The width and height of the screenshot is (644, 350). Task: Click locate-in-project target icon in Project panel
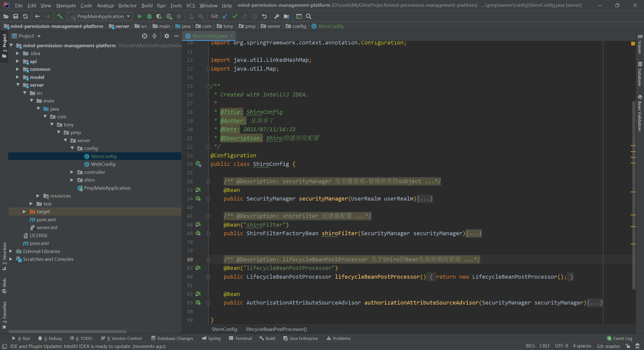pos(144,36)
